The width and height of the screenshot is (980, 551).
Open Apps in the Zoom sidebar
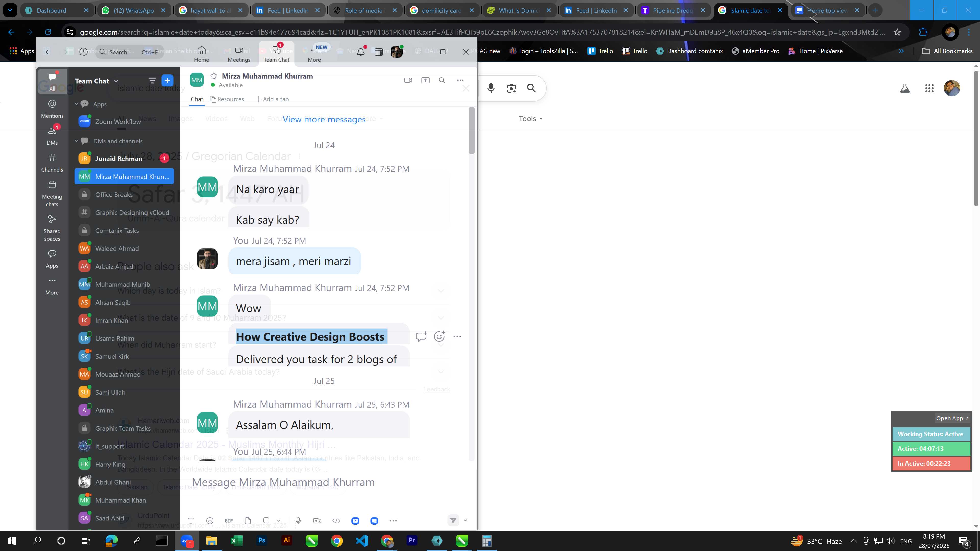(52, 259)
